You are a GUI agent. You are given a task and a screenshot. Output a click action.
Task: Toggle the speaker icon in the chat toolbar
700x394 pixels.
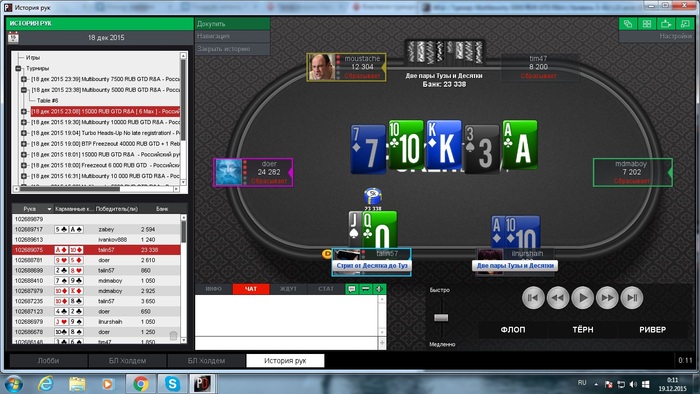click(x=379, y=289)
